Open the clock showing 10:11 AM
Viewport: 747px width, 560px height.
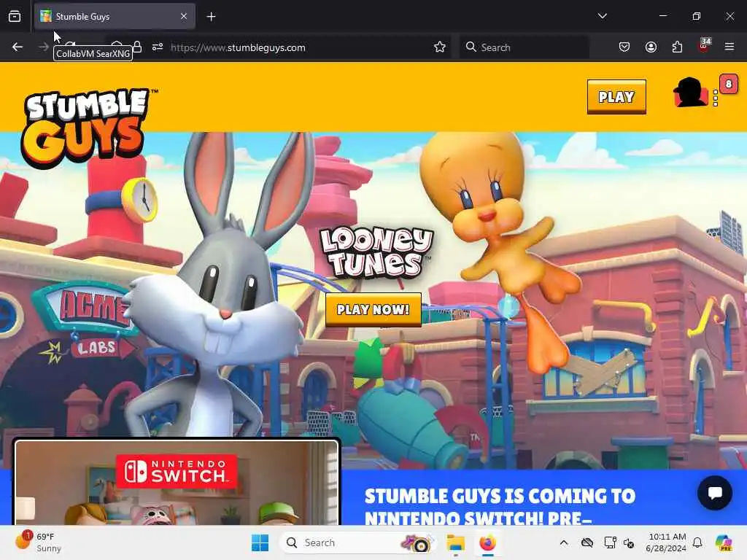666,542
